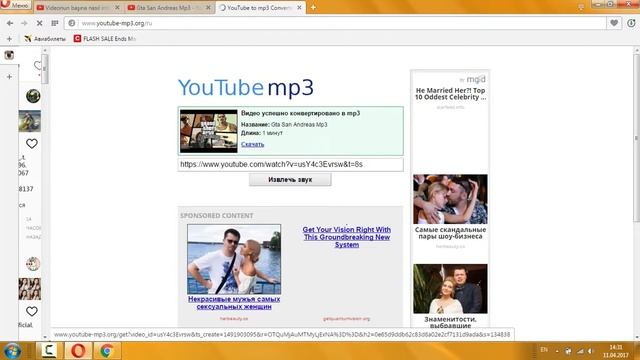Click the YouTube URL input field
Viewport: 640px width, 360px height.
tap(291, 164)
